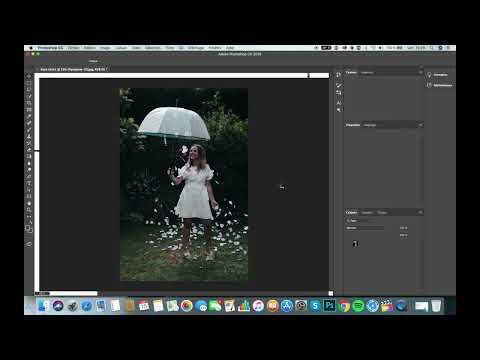Screen dimensions: 480x360
Task: Open the Bibliothèques panel button
Action: point(440,85)
